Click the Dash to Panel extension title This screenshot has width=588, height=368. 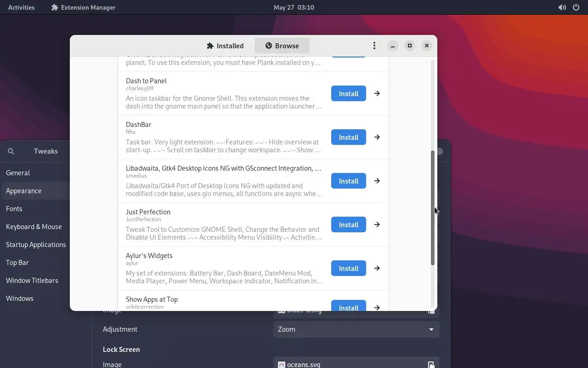coord(146,81)
